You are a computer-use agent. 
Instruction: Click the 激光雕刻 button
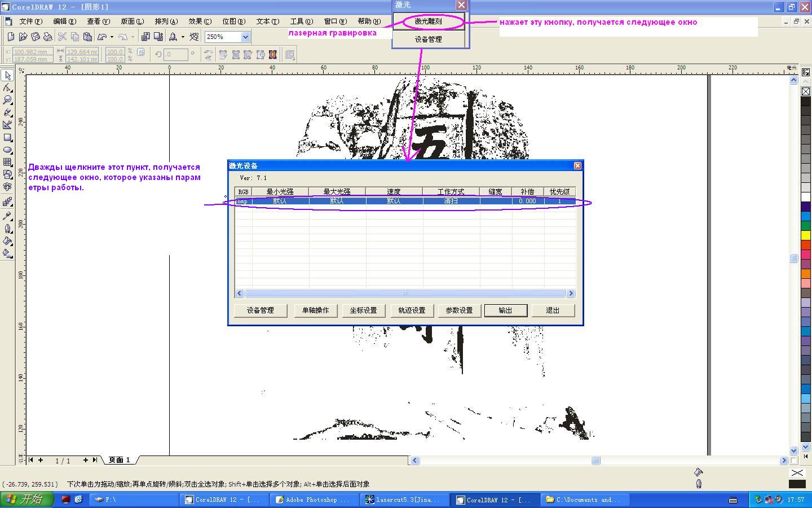(428, 21)
